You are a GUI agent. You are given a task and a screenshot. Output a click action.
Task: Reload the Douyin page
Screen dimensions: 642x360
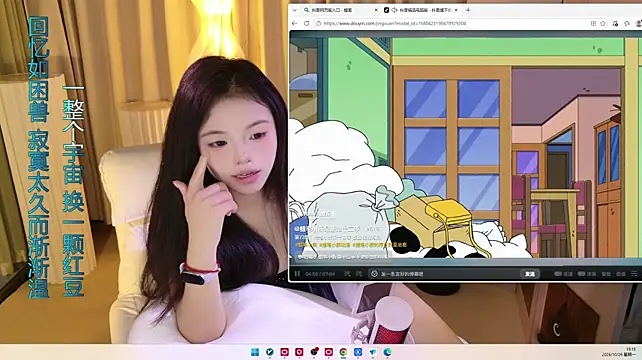(x=306, y=23)
